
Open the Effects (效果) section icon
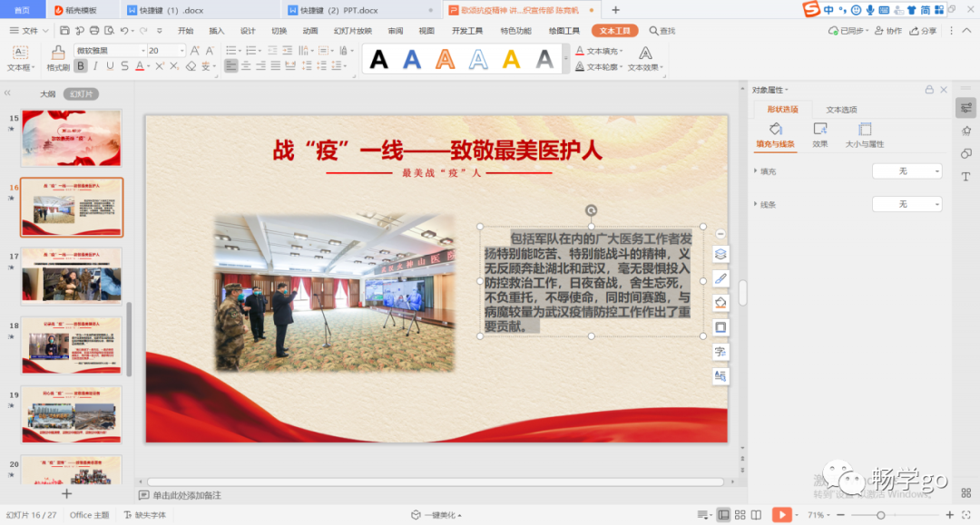pos(820,135)
